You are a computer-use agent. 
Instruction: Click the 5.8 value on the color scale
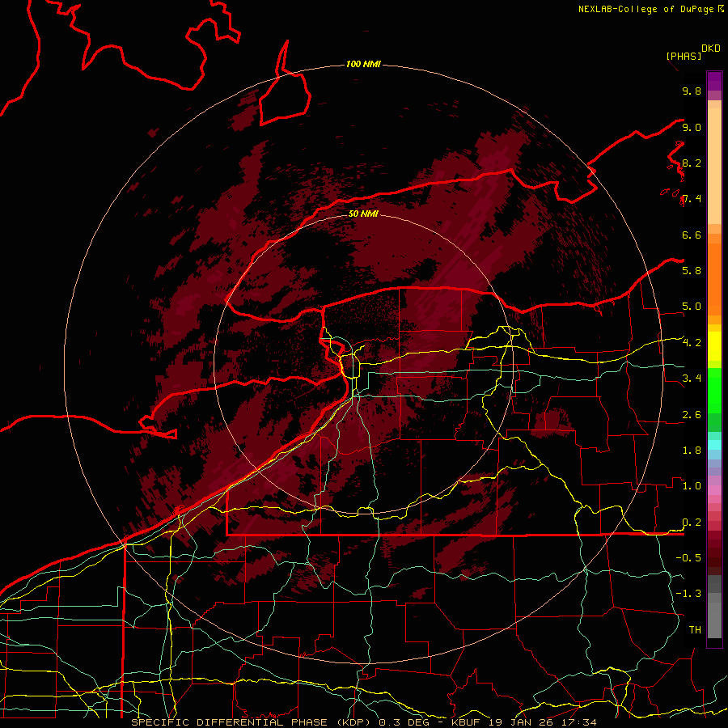(x=692, y=271)
